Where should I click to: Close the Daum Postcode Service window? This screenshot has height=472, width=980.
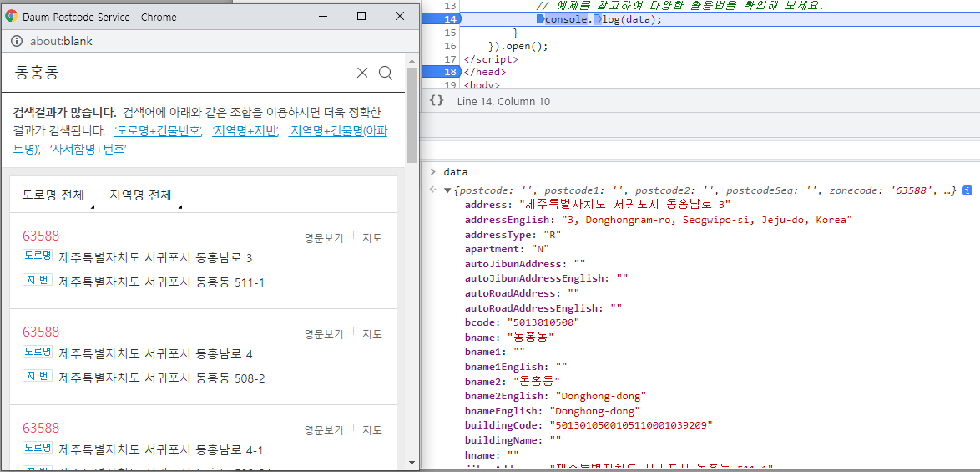pos(400,16)
